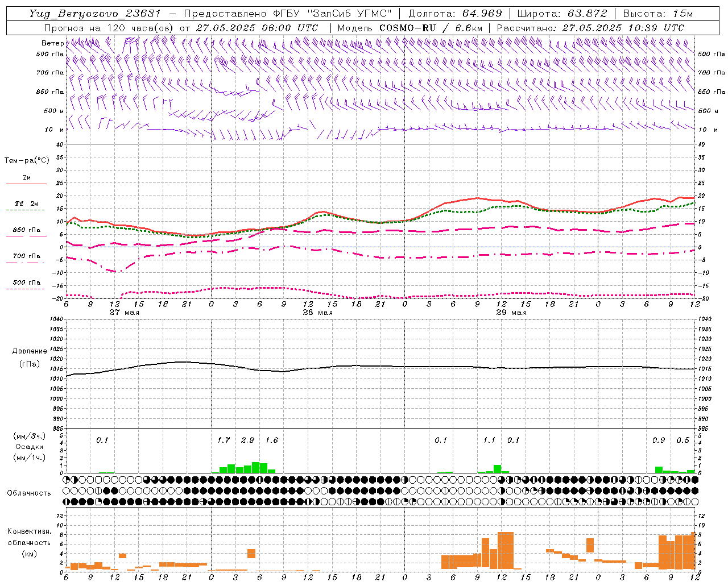Click the 0.9 three-hour precipitation value
Image resolution: width=728 pixels, height=582 pixels.
click(x=659, y=440)
